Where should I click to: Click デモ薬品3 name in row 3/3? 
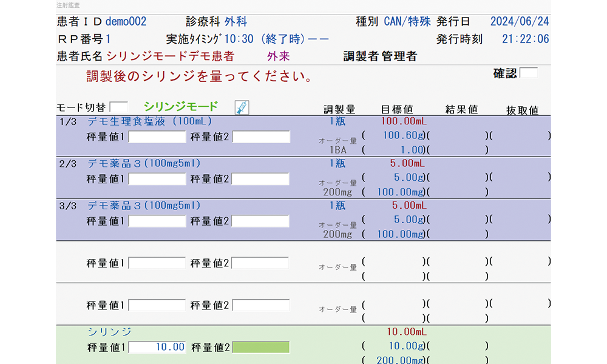pos(144,206)
